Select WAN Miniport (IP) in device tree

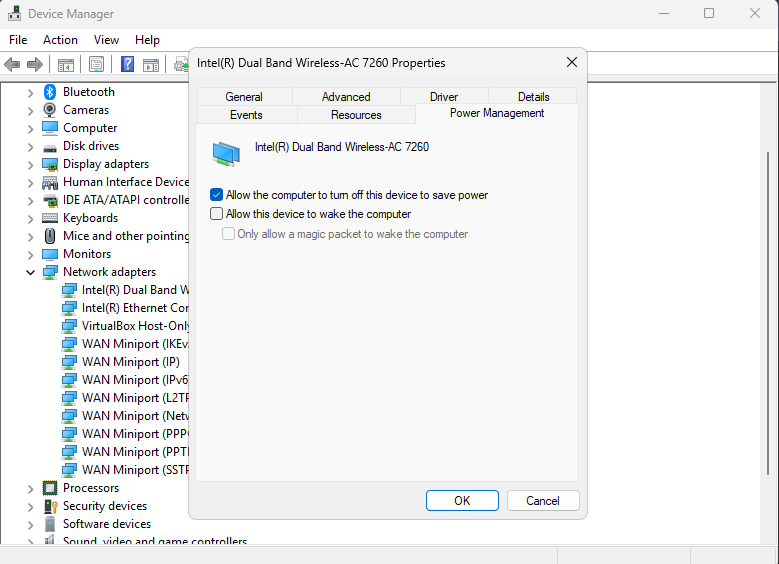point(130,362)
